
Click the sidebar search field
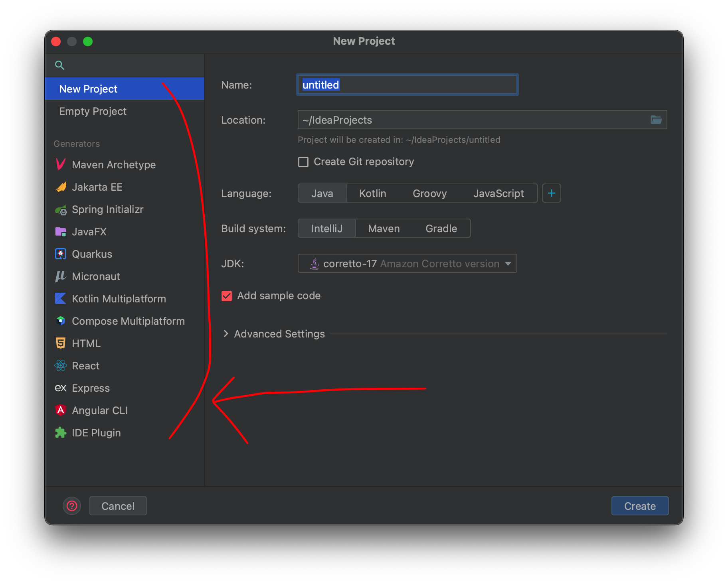(x=125, y=65)
